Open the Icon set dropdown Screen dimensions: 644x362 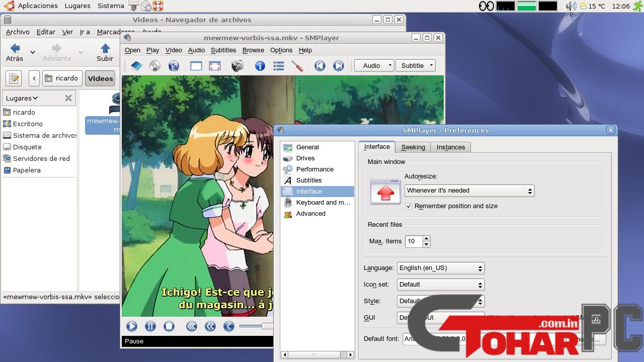point(441,285)
